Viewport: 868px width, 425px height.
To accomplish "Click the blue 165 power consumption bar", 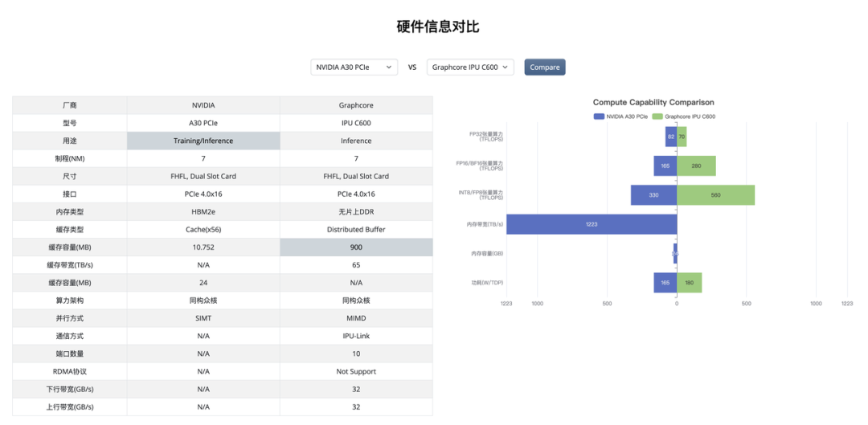I will [x=665, y=283].
